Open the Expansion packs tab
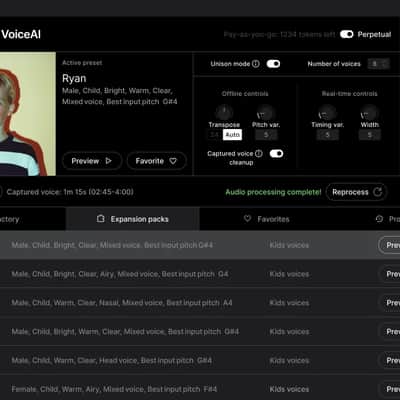Viewport: 400px width, 400px height. (x=133, y=219)
